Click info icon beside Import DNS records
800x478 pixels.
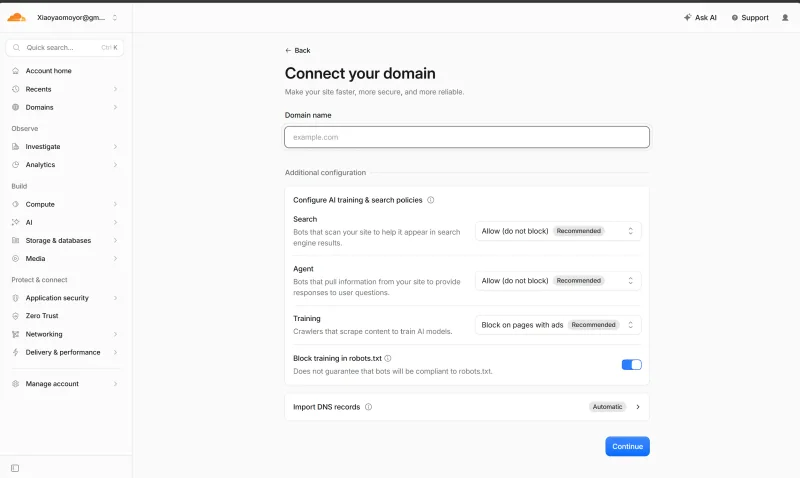(x=368, y=407)
